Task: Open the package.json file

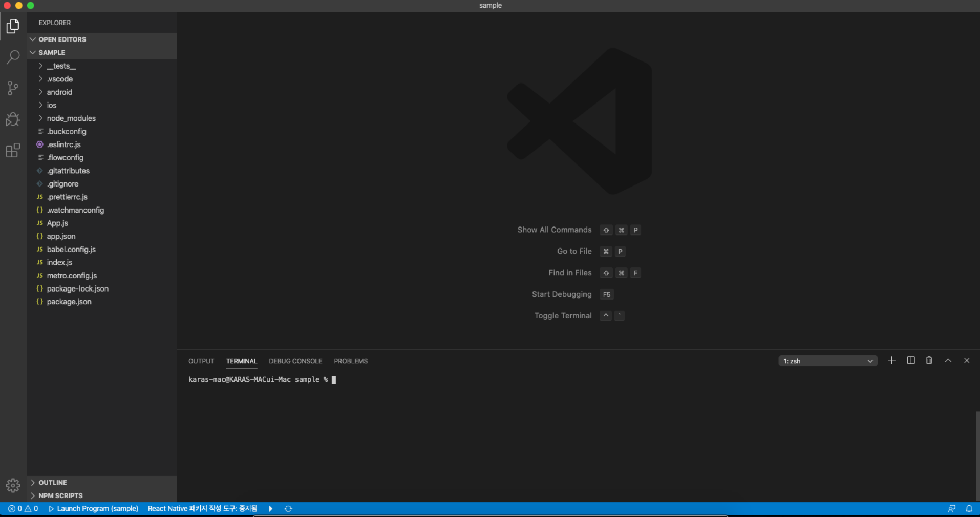Action: coord(102,302)
